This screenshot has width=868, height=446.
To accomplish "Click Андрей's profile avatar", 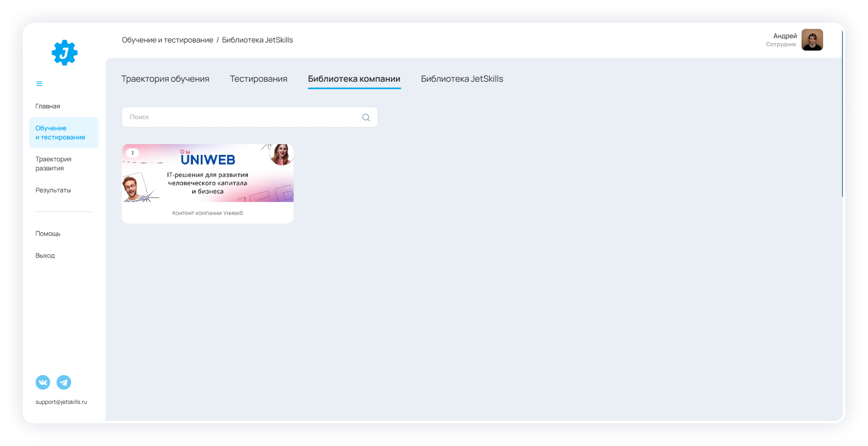I will click(812, 40).
